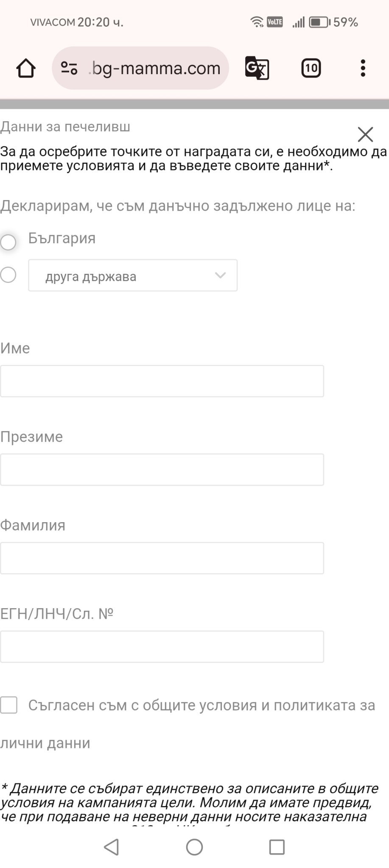Viewport: 389px width, 868px height.
Task: Open site settings icon in address bar
Action: 69,68
